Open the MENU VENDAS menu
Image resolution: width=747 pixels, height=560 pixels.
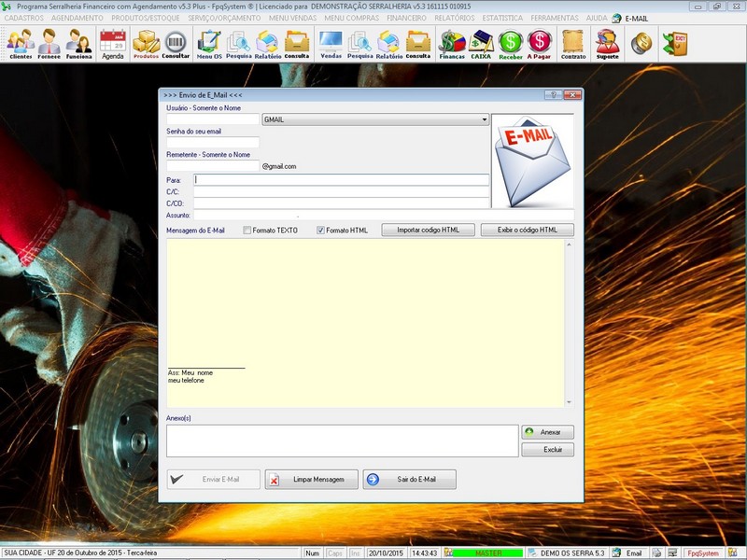click(x=292, y=18)
